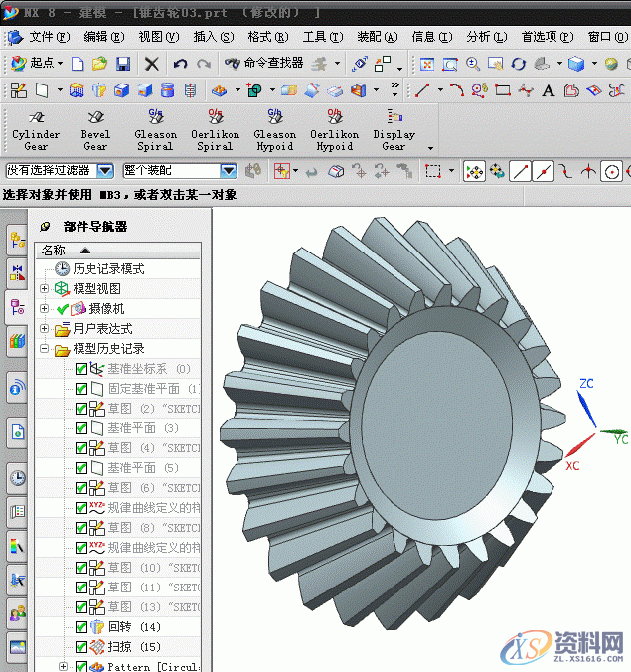Open the 整个装配 scope dropdown

click(228, 171)
